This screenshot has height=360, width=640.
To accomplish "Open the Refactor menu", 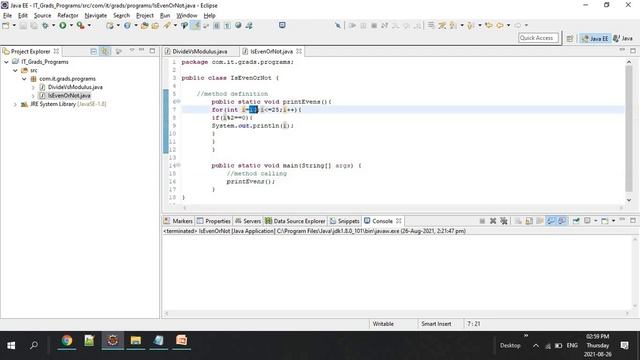I will [x=68, y=16].
